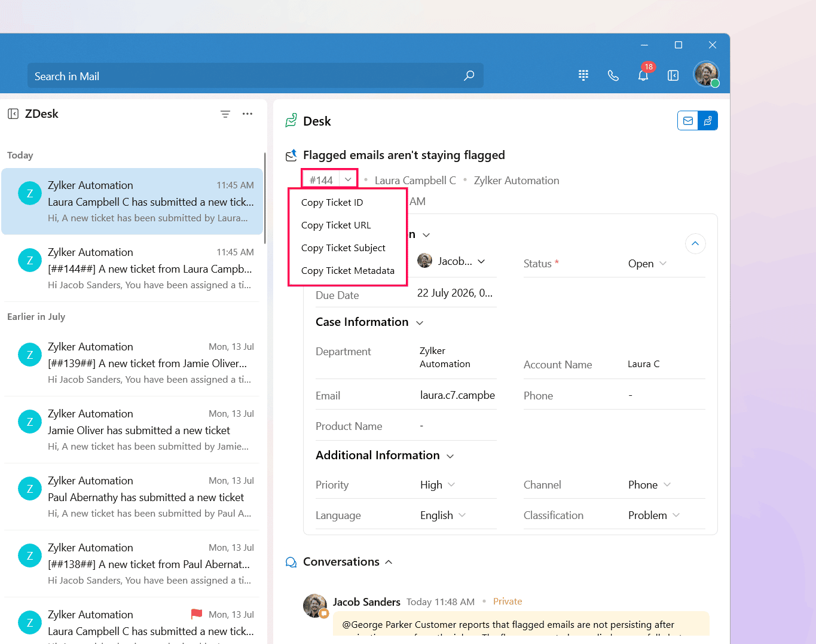816x644 pixels.
Task: Click Z avatar of 'Paul Abernathy has submitted' email
Action: point(30,489)
